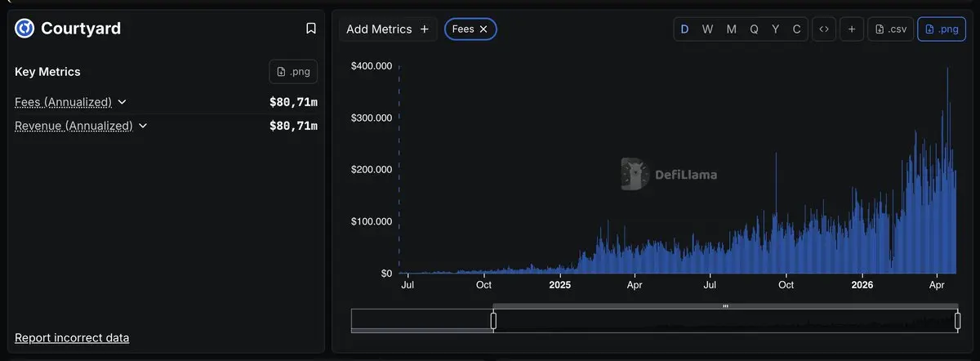Remove the Fees metric chip

coord(483,29)
